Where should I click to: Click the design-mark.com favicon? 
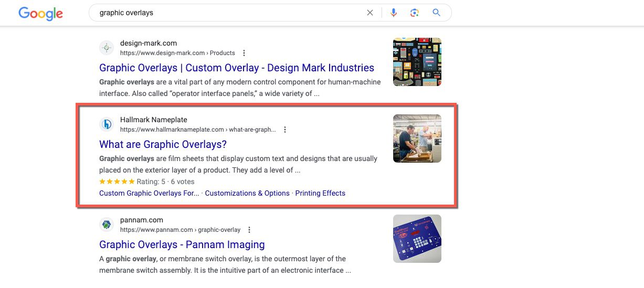click(x=107, y=48)
